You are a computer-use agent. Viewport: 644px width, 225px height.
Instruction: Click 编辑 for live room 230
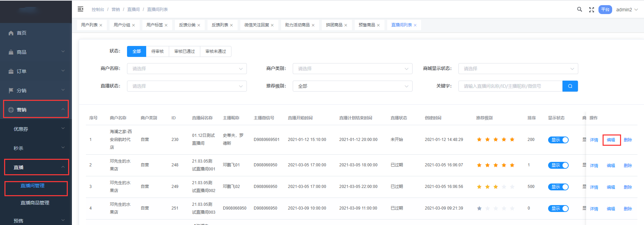point(611,140)
